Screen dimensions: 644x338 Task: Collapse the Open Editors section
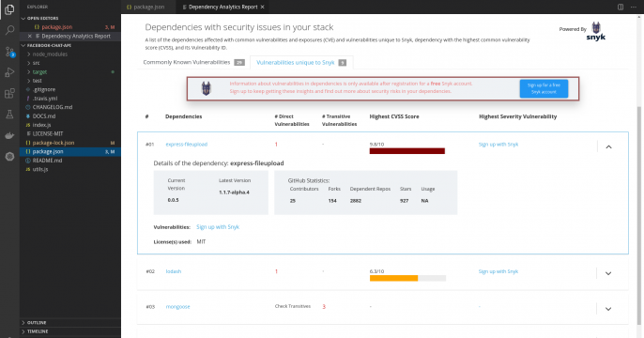(x=69, y=18)
